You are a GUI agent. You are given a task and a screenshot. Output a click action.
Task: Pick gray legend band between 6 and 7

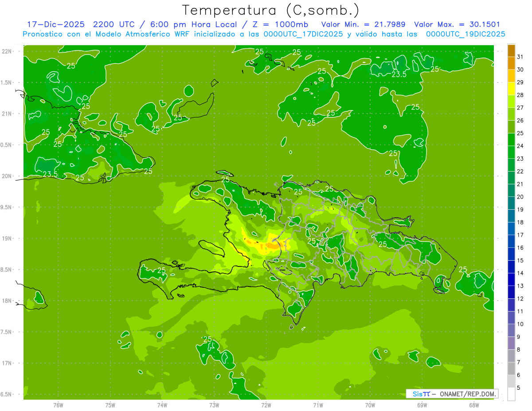click(511, 368)
